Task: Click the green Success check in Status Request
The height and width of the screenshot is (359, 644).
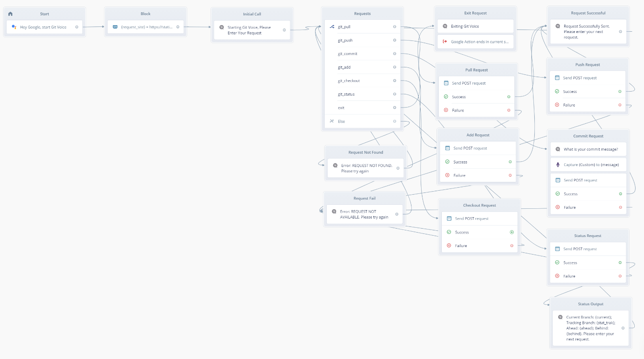Action: coord(557,263)
